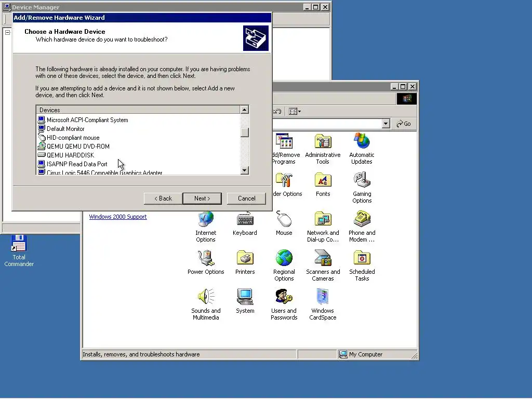Click Back button in hardware wizard
532x399 pixels.
tap(163, 198)
